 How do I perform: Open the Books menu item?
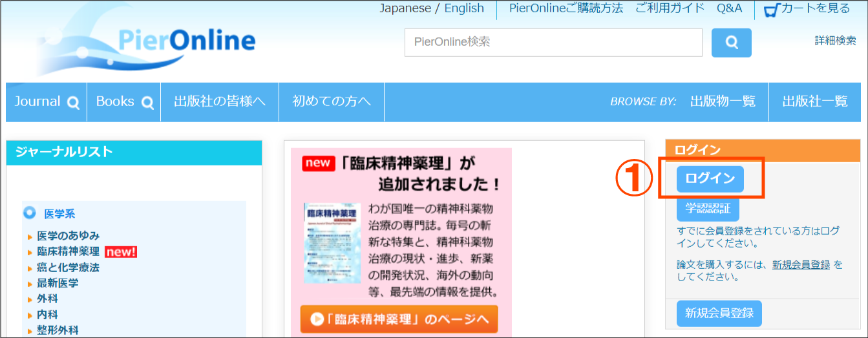pos(115,101)
